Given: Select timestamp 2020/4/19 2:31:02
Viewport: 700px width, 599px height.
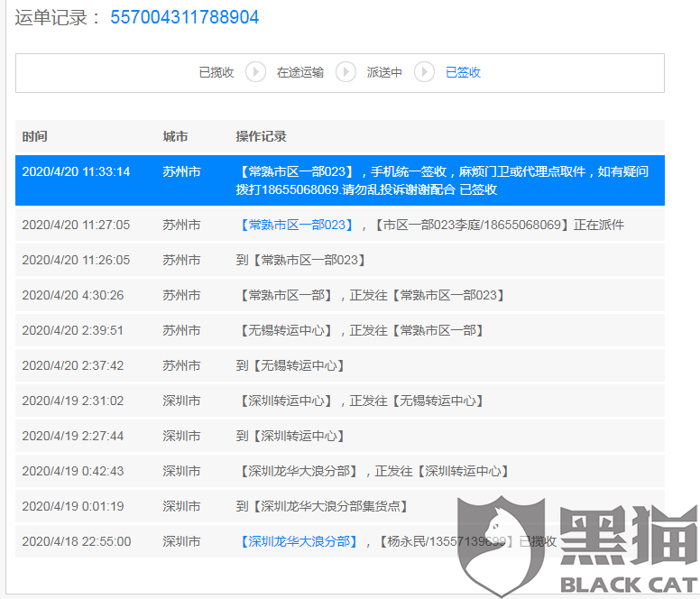Looking at the screenshot, I should (73, 401).
